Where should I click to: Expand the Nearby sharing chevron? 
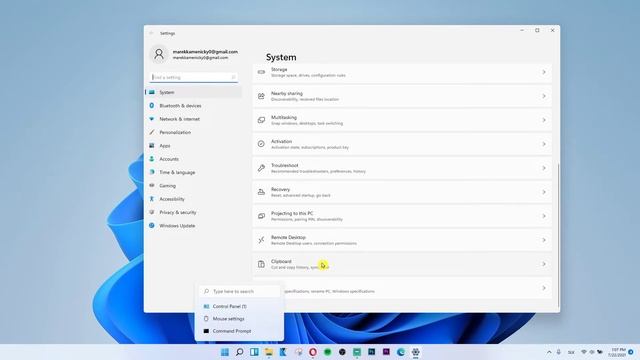click(544, 96)
